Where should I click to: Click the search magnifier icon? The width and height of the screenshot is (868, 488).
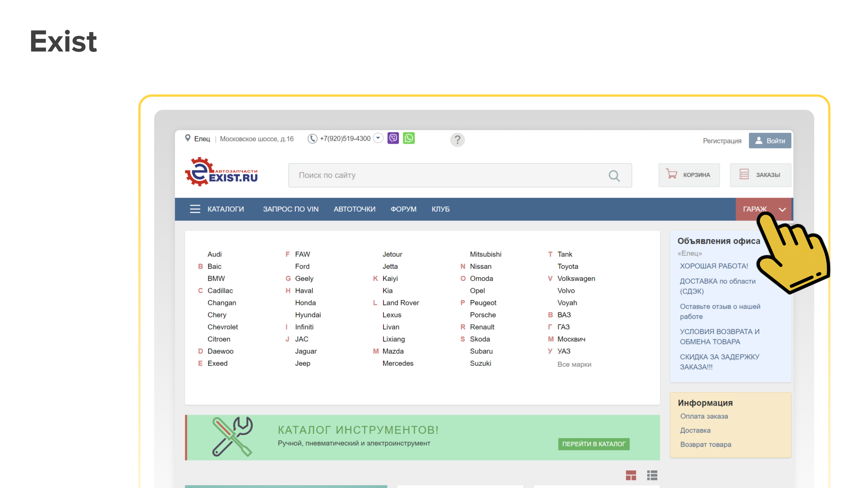click(614, 176)
